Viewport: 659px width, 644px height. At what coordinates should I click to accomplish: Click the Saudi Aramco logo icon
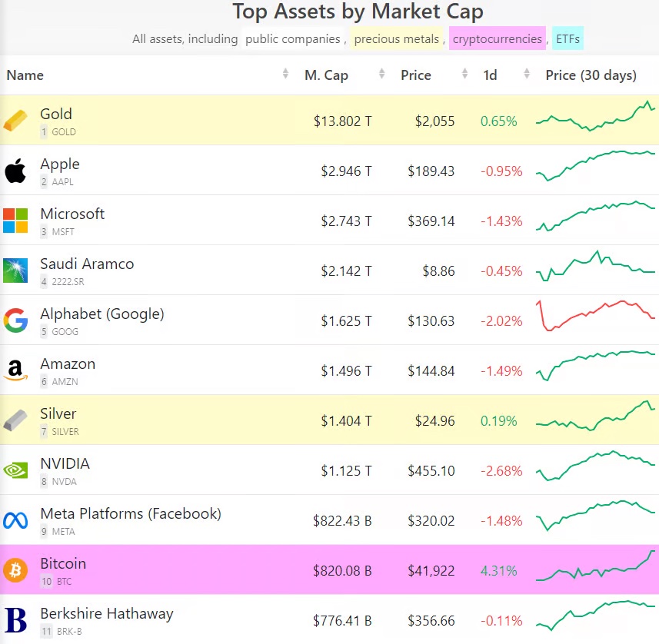tap(15, 271)
